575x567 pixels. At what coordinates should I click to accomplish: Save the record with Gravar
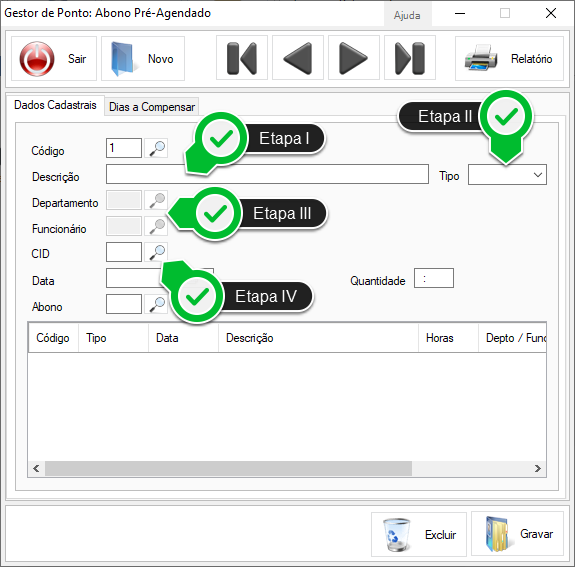tap(517, 534)
